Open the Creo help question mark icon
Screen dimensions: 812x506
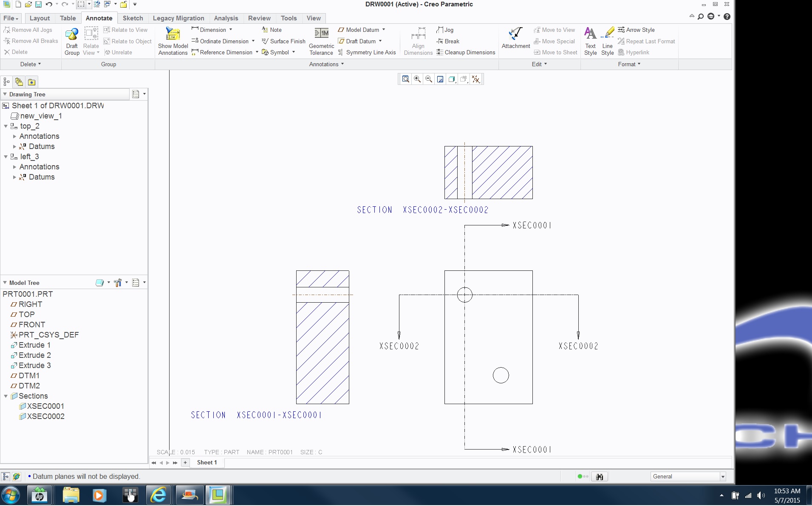[x=727, y=17]
